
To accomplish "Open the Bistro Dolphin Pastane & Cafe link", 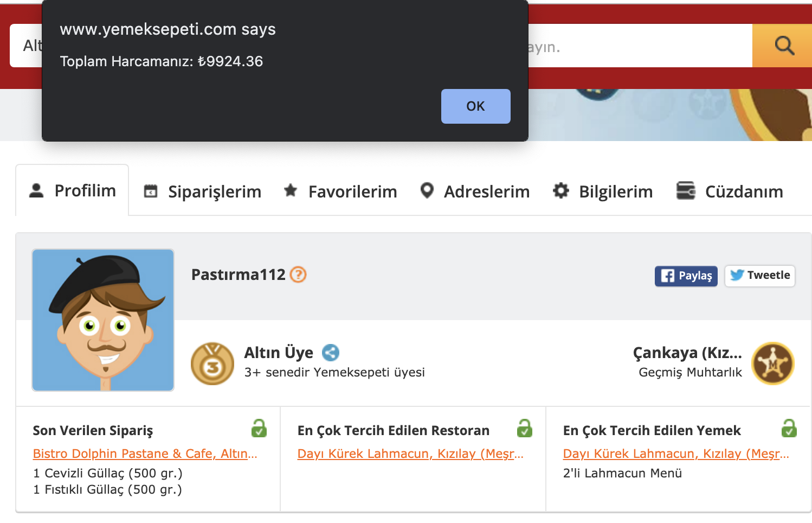I will 145,454.
